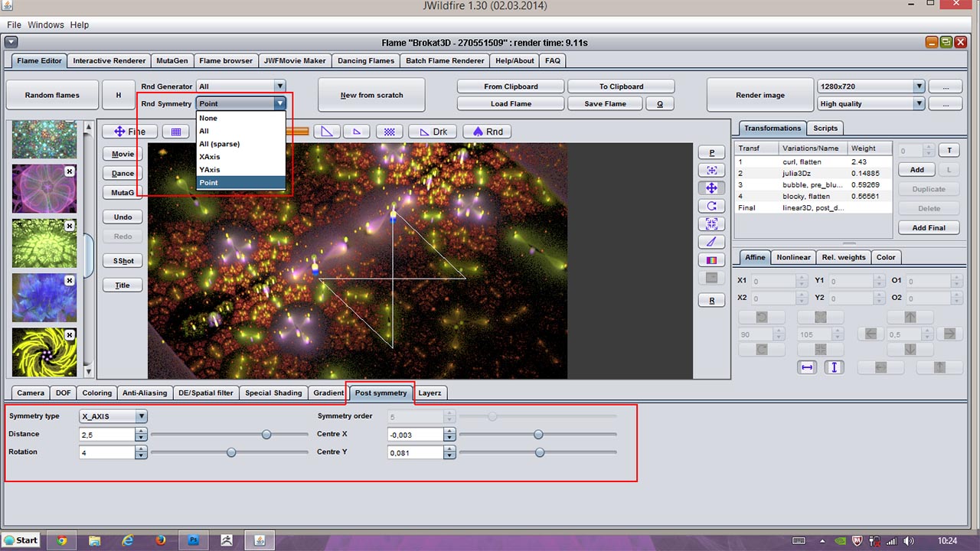
Task: Increase the Centre X stepper value
Action: (450, 431)
